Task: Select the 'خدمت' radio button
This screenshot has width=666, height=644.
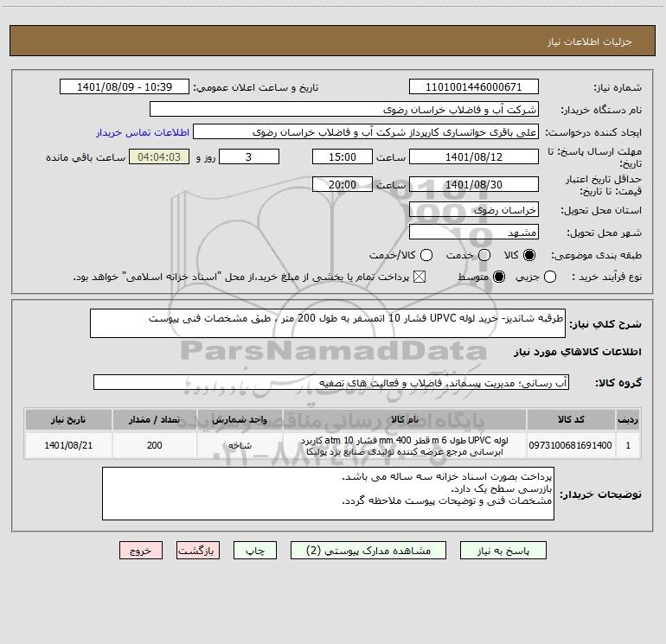Action: pyautogui.click(x=484, y=255)
